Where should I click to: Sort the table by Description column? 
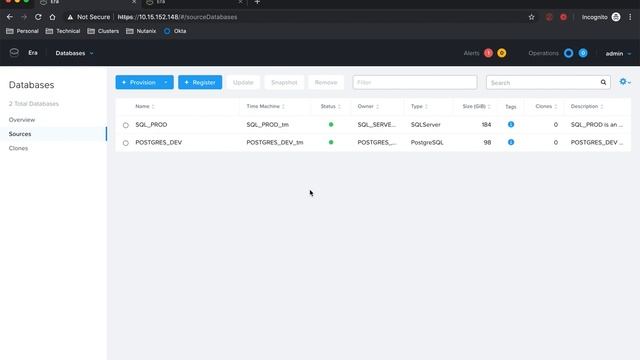coord(587,107)
